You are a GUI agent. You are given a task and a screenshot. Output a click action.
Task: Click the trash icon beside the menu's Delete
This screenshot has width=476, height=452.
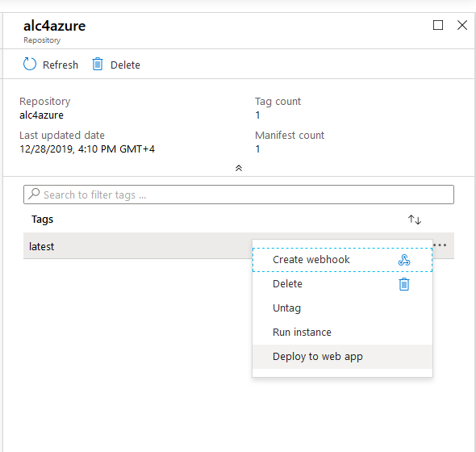404,284
